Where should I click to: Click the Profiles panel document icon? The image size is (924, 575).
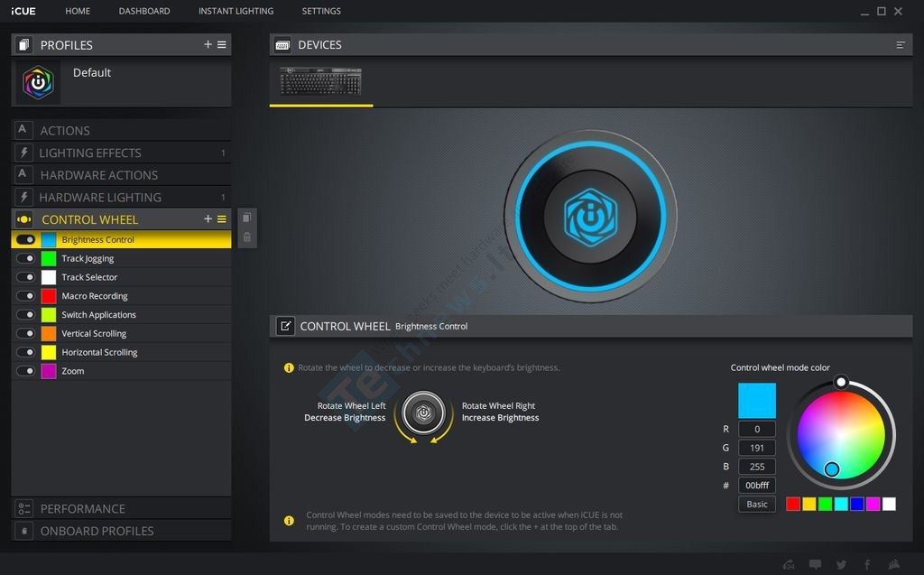tap(23, 45)
